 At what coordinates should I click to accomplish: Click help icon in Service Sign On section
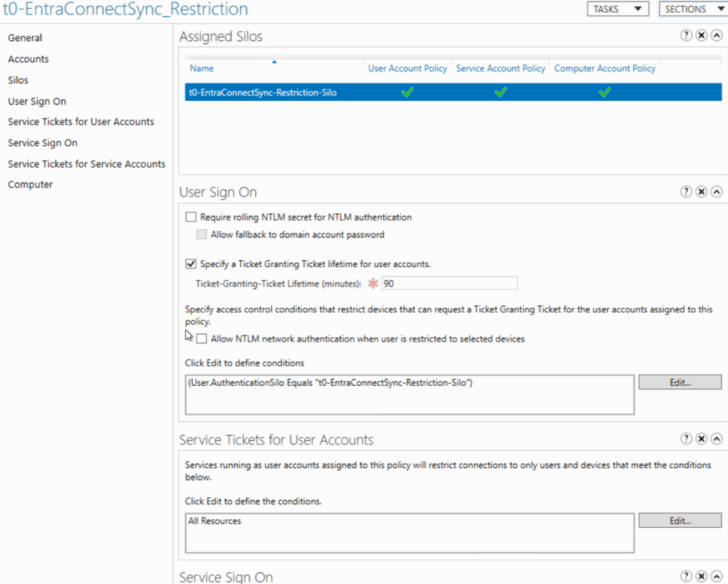[686, 576]
